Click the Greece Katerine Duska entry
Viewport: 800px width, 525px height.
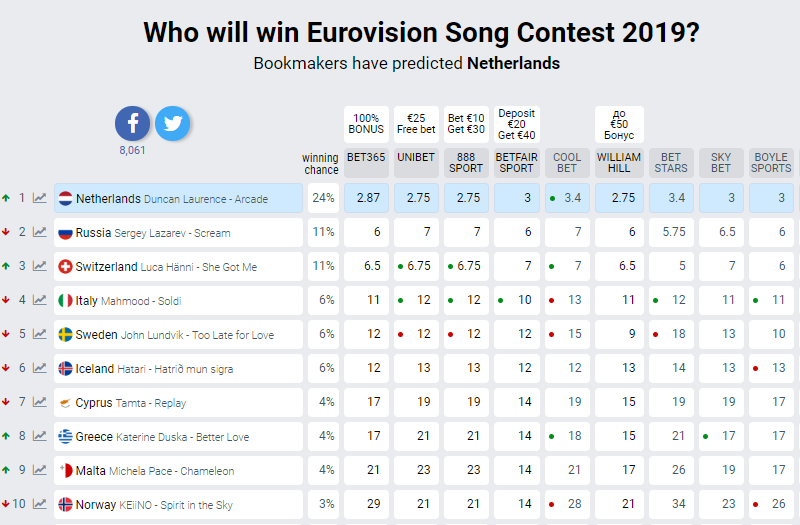[179, 436]
